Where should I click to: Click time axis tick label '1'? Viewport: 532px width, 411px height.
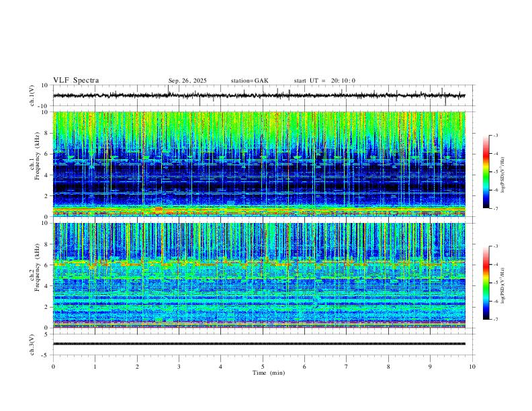pyautogui.click(x=95, y=367)
